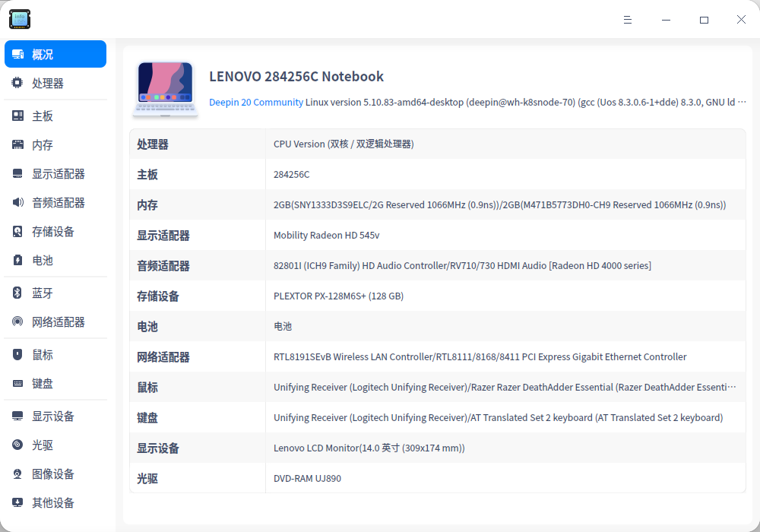The image size is (760, 532).
Task: Expand the truncated kernel version text
Action: tap(743, 102)
